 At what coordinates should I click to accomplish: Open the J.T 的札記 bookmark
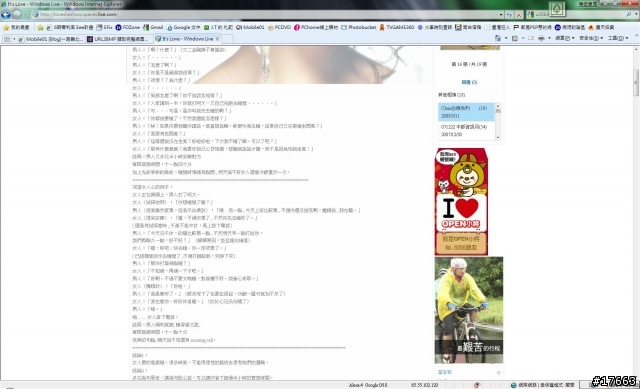point(218,27)
